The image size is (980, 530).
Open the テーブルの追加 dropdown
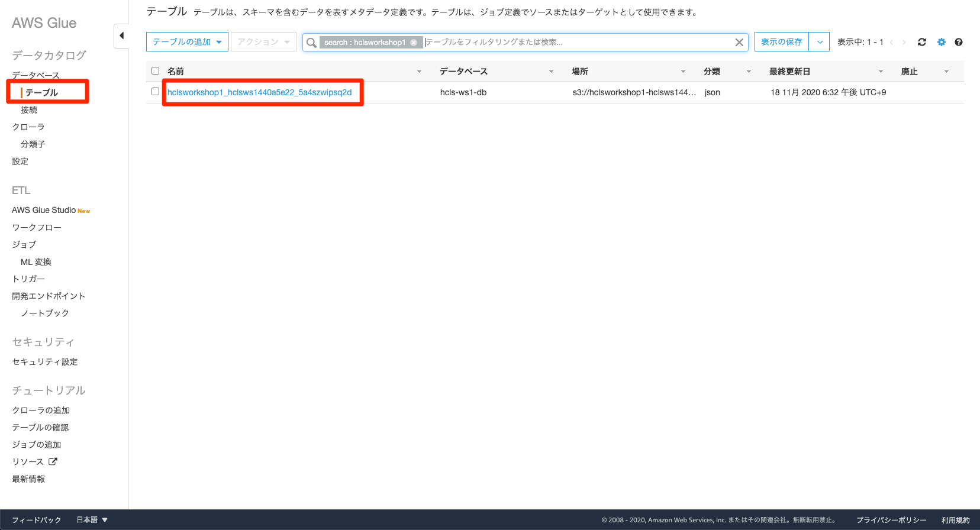(x=187, y=41)
